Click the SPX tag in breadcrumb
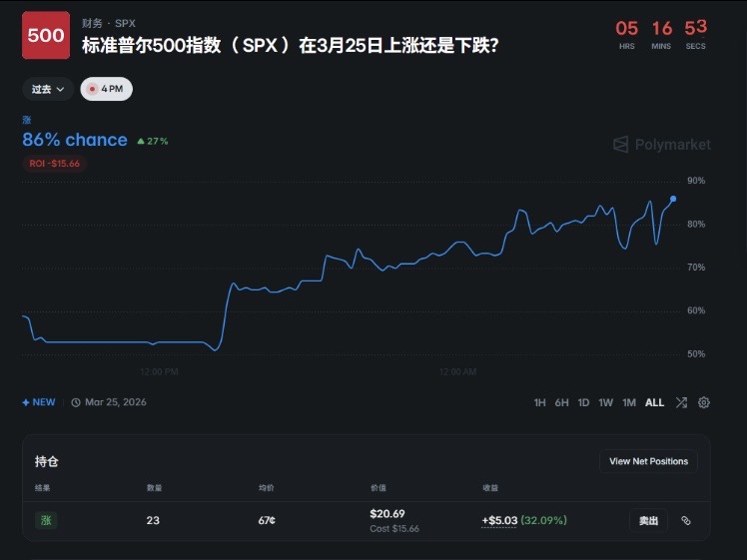Screen dimensions: 747x560 click(125, 23)
